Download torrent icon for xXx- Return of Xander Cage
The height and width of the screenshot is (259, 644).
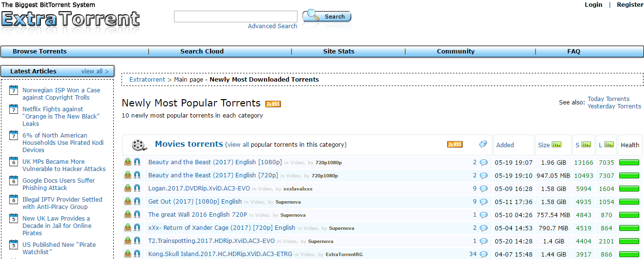coord(128,228)
